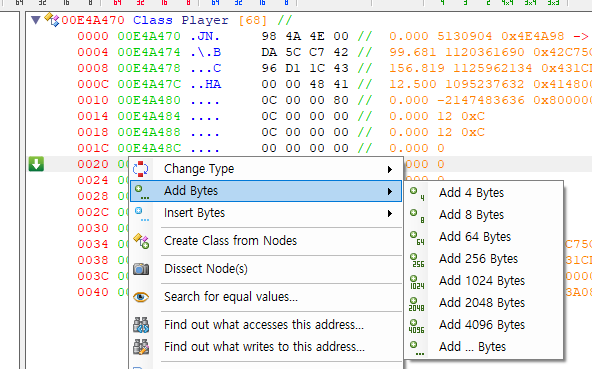Click the Add 4 Bytes icon
This screenshot has height=369, width=592.
click(x=417, y=193)
